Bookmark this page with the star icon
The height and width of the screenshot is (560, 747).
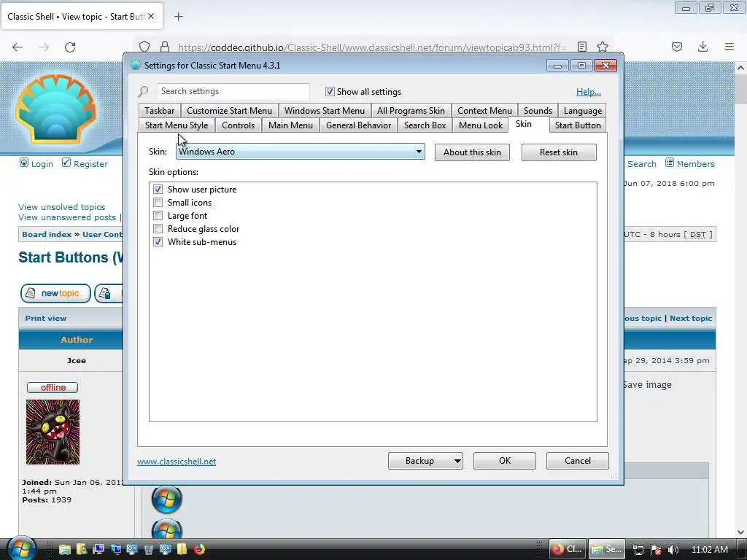coord(602,47)
